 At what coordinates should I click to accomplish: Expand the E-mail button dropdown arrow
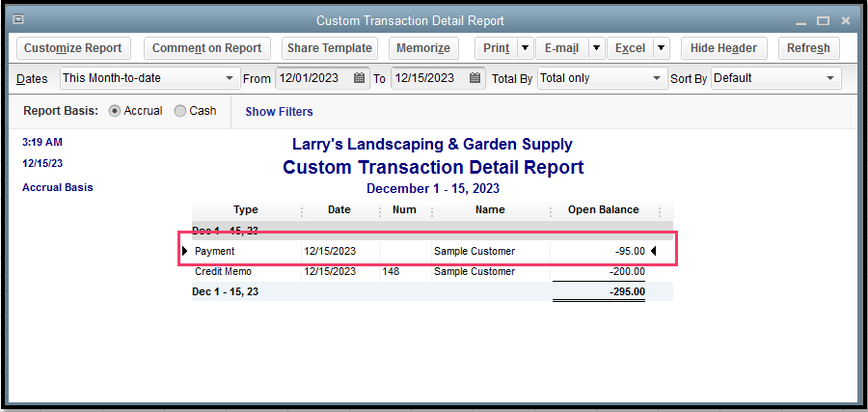click(x=596, y=48)
